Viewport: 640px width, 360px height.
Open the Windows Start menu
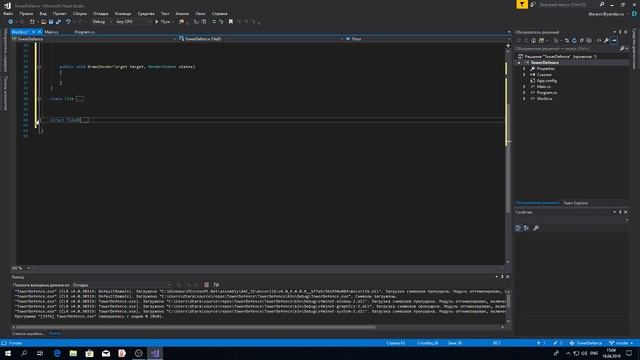(x=8, y=353)
